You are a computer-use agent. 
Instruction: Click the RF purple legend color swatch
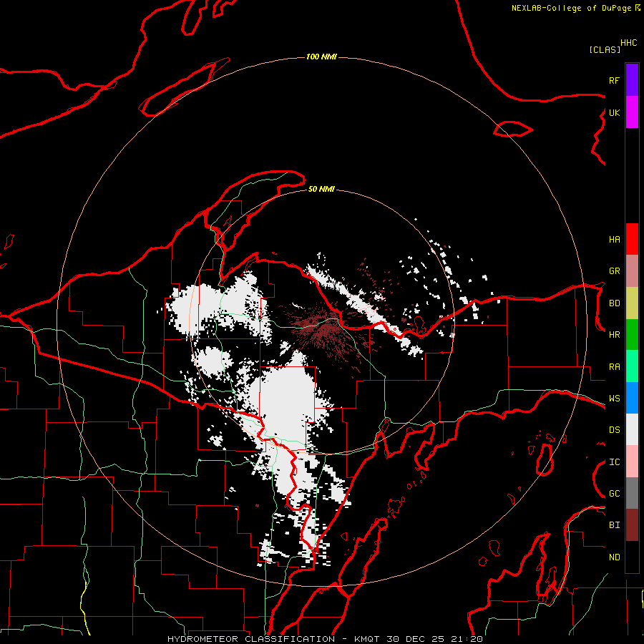pyautogui.click(x=632, y=80)
